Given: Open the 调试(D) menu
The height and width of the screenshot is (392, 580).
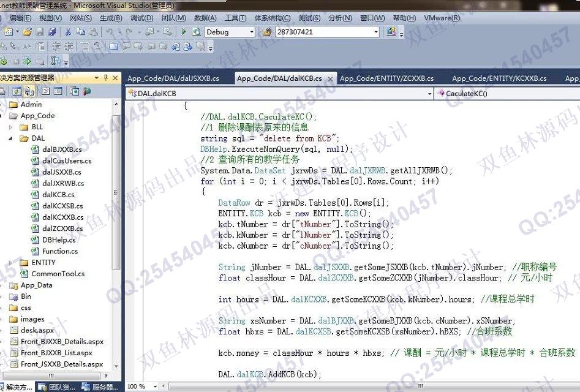Looking at the screenshot, I should pos(141,18).
